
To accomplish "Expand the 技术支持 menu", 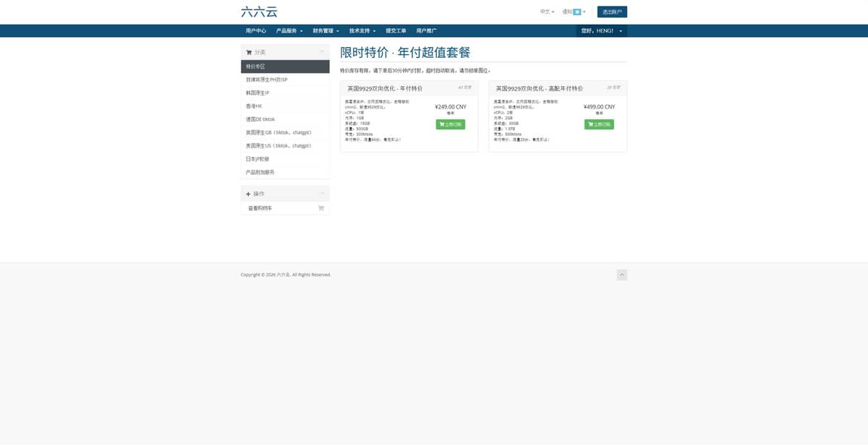I will click(362, 31).
